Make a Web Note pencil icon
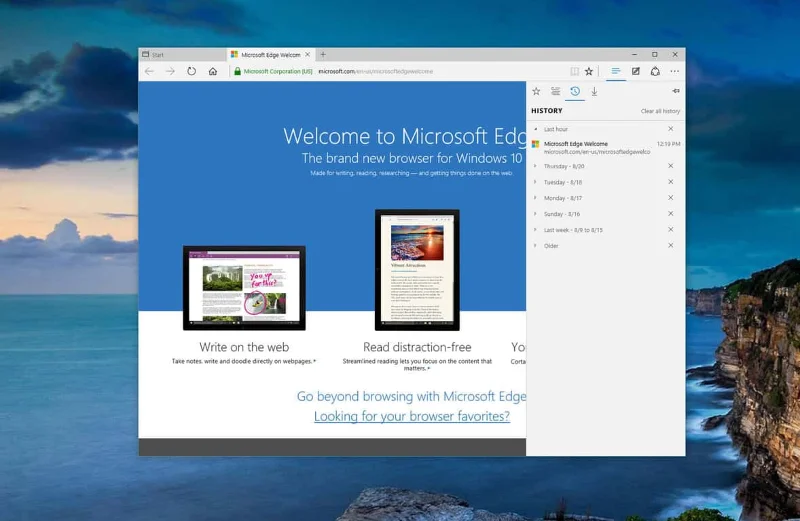This screenshot has height=521, width=800. coord(636,71)
